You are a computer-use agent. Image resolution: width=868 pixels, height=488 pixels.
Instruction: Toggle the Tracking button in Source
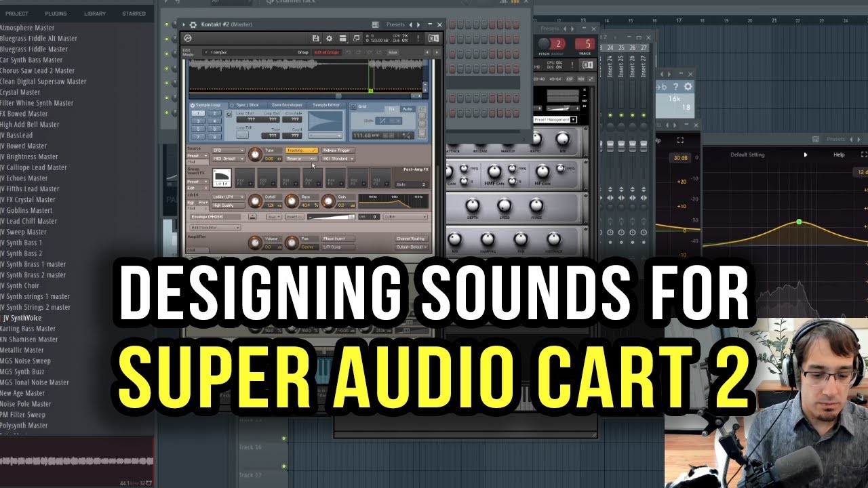[x=302, y=150]
